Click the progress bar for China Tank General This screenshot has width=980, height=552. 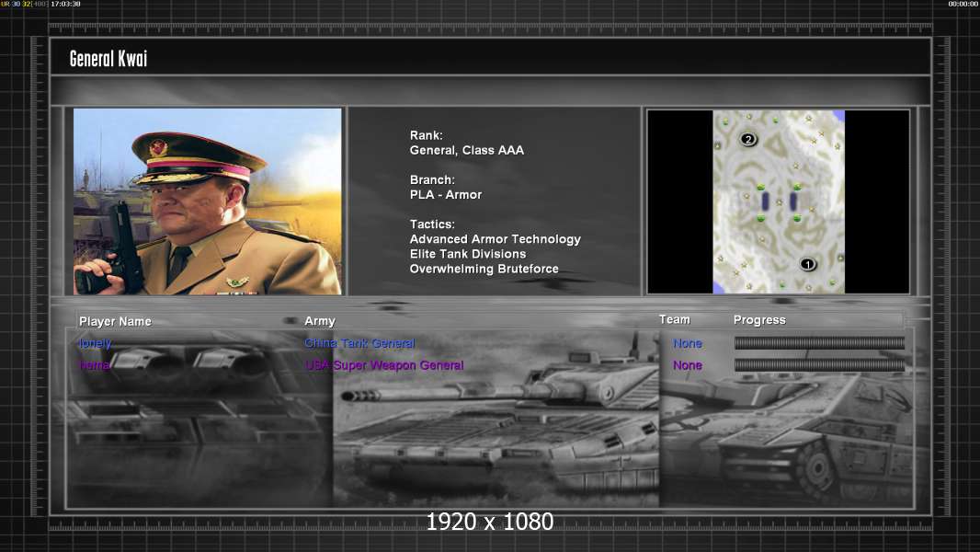819,342
